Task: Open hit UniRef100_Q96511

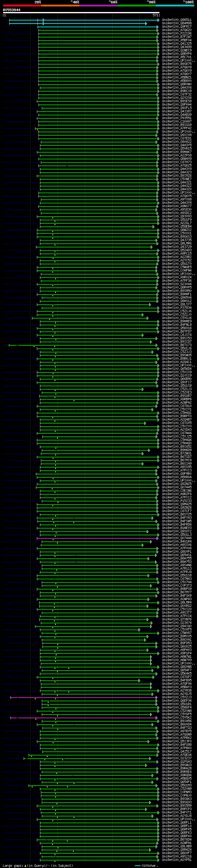Action: pos(176,20)
